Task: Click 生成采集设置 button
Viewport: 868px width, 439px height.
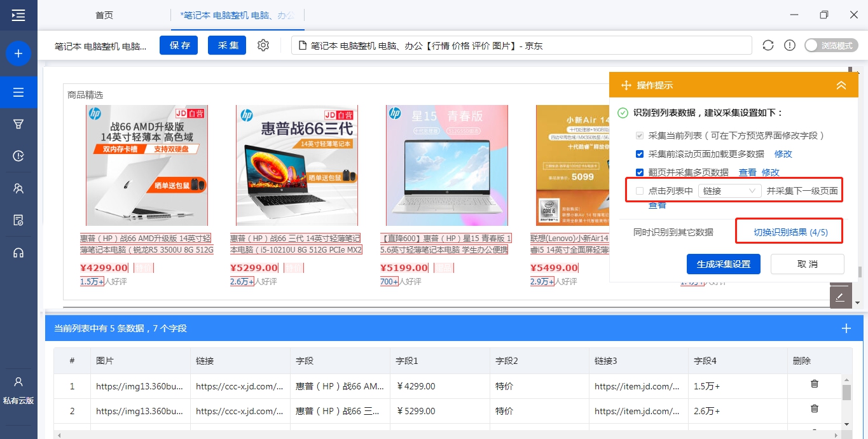Action: click(724, 264)
